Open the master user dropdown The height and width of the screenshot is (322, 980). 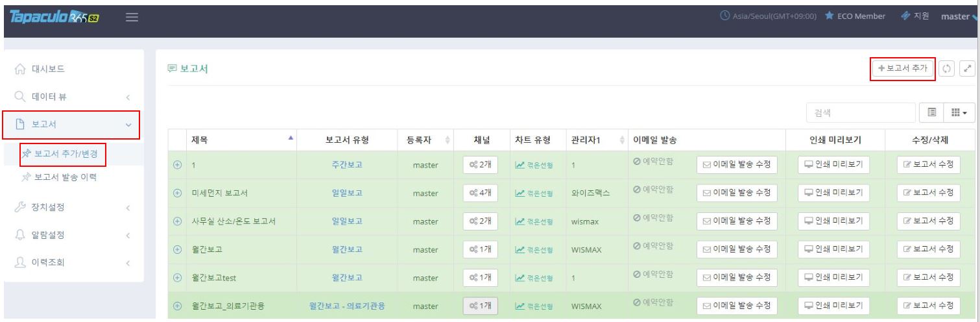[x=960, y=16]
